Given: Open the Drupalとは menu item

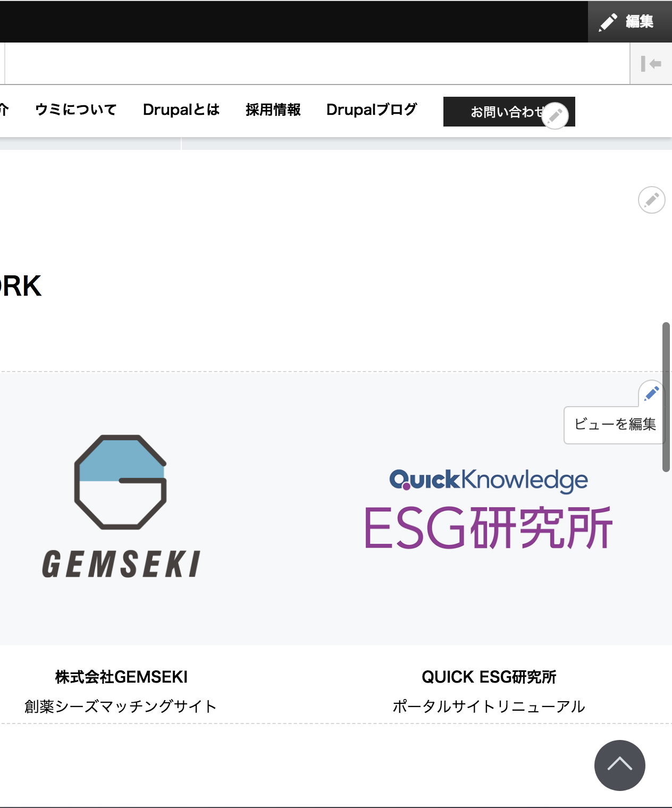Looking at the screenshot, I should point(181,110).
